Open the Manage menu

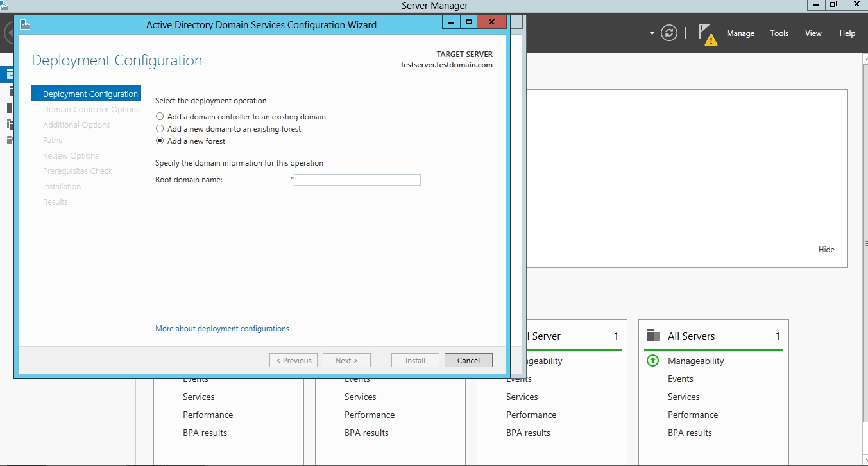[x=740, y=33]
